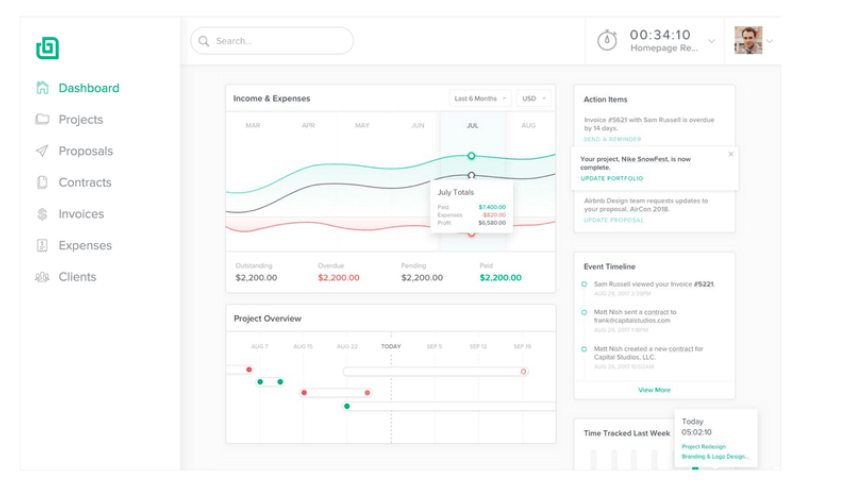This screenshot has width=865, height=491.
Task: Click the Clients people icon
Action: (42, 277)
